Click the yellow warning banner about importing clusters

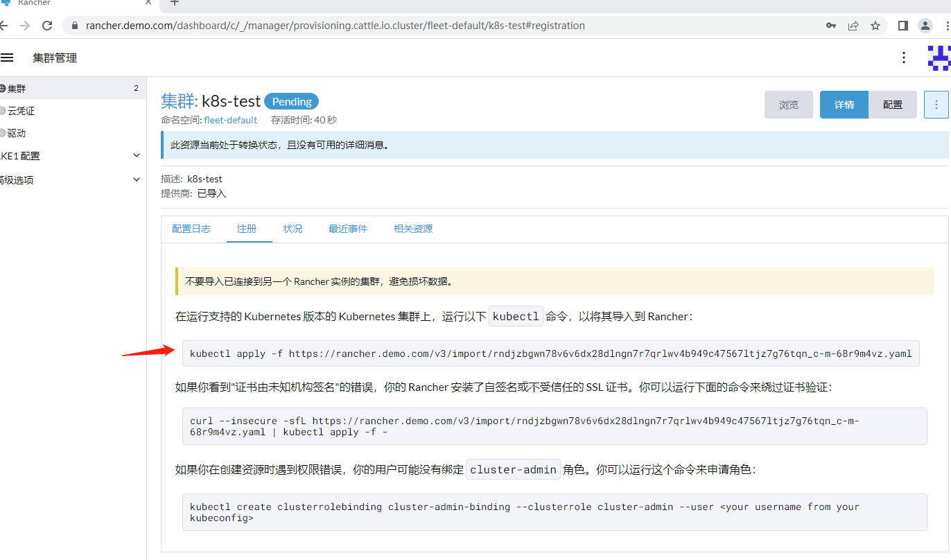click(x=555, y=281)
